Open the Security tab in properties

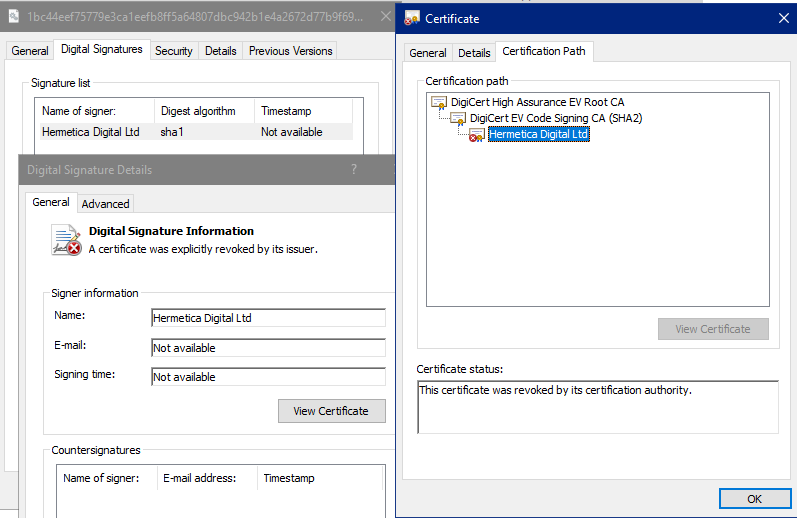point(174,51)
